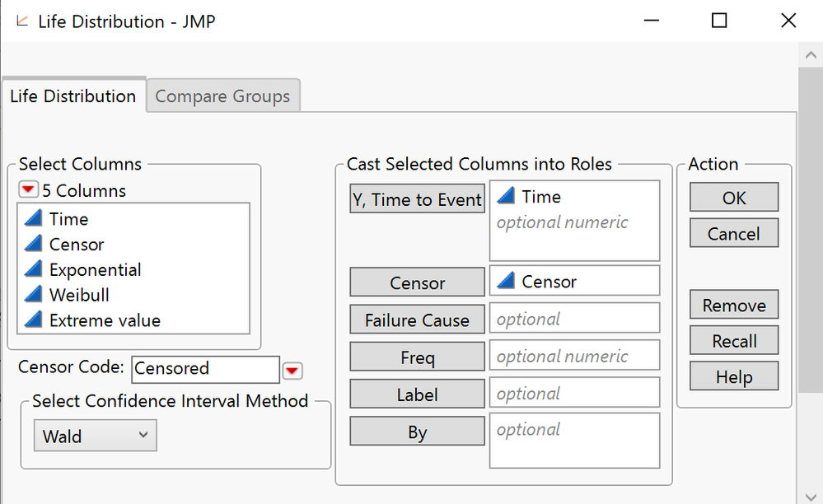The height and width of the screenshot is (504, 823).
Task: Open Help from the Action panel
Action: [x=732, y=376]
